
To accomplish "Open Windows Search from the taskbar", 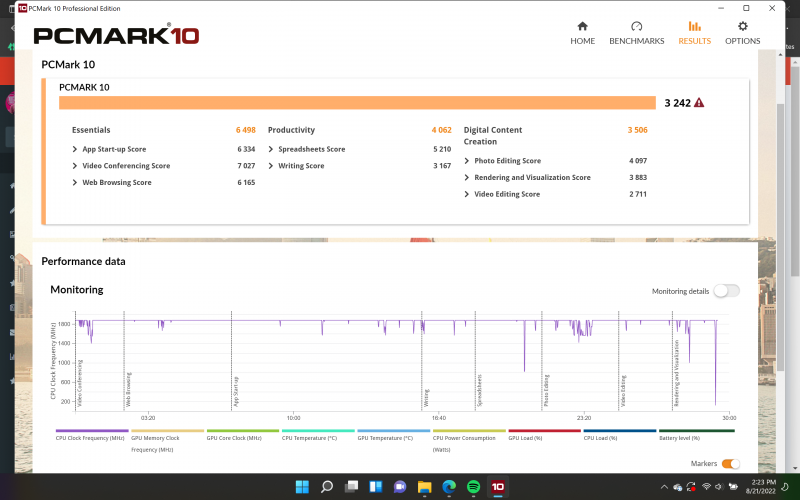I will pyautogui.click(x=327, y=487).
